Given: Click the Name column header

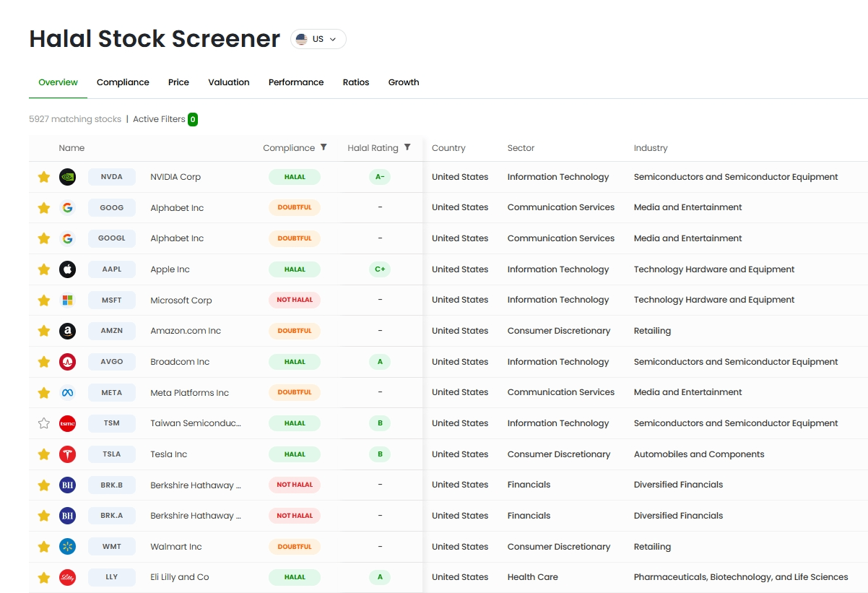Looking at the screenshot, I should (71, 148).
